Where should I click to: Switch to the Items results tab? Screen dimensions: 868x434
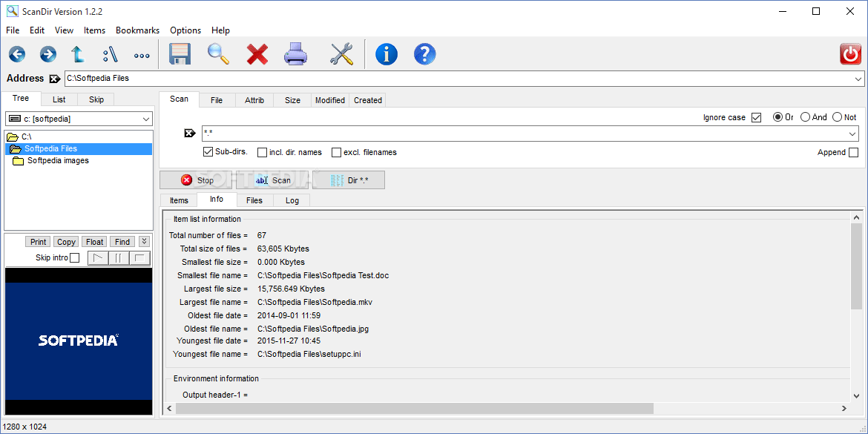[179, 200]
